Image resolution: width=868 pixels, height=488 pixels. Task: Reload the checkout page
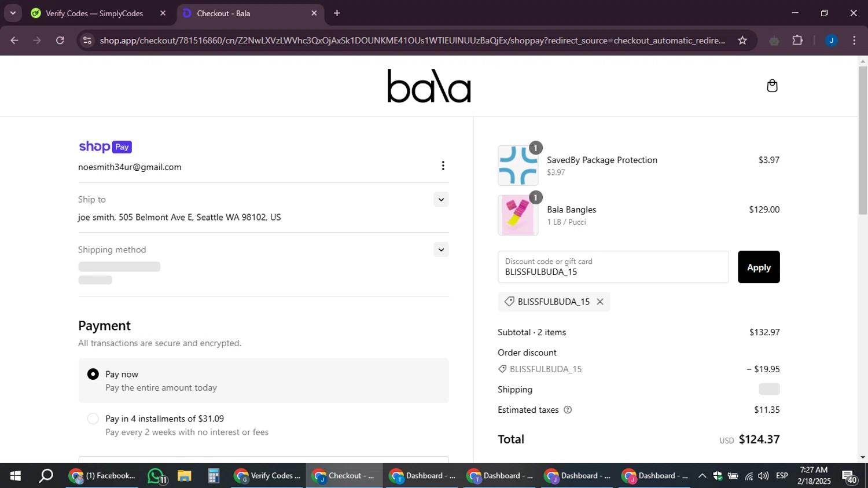[x=60, y=41]
